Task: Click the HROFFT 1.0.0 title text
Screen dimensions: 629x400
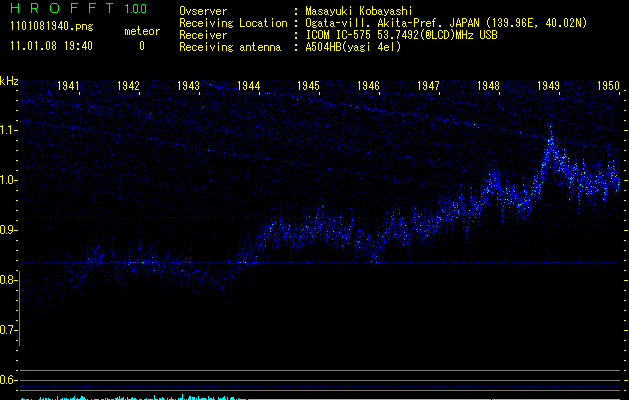Action: tap(79, 8)
